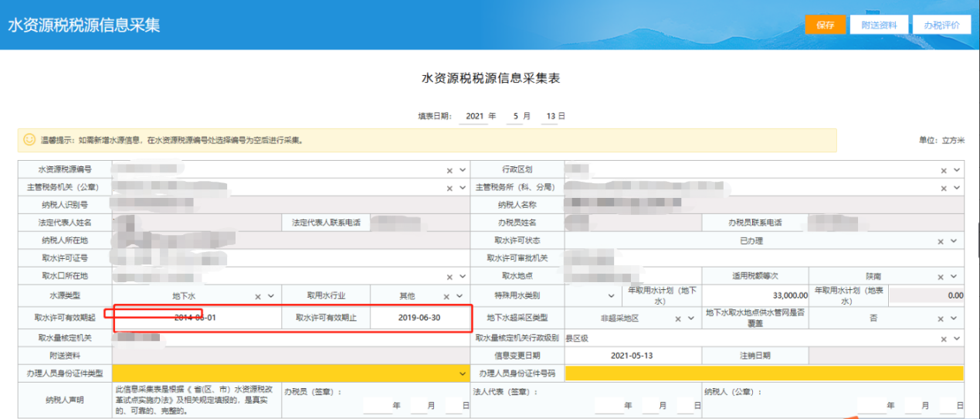
Task: Clear the 行政区划 selection using the X icon
Action: click(943, 170)
